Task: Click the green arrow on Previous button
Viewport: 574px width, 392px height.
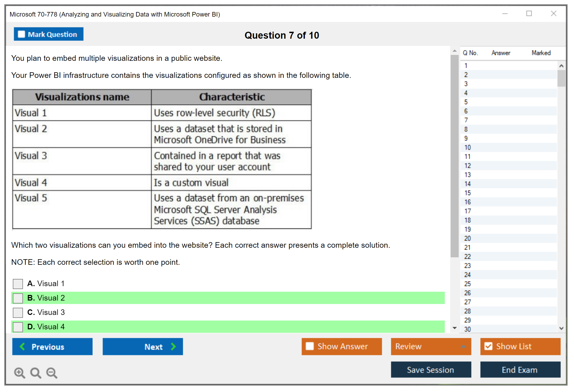Action: (22, 346)
